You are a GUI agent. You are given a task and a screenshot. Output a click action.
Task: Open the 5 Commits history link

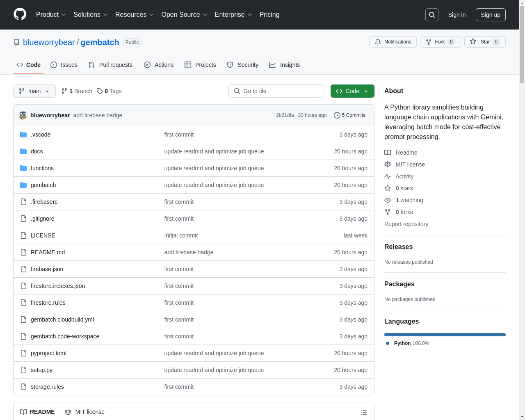tap(349, 115)
